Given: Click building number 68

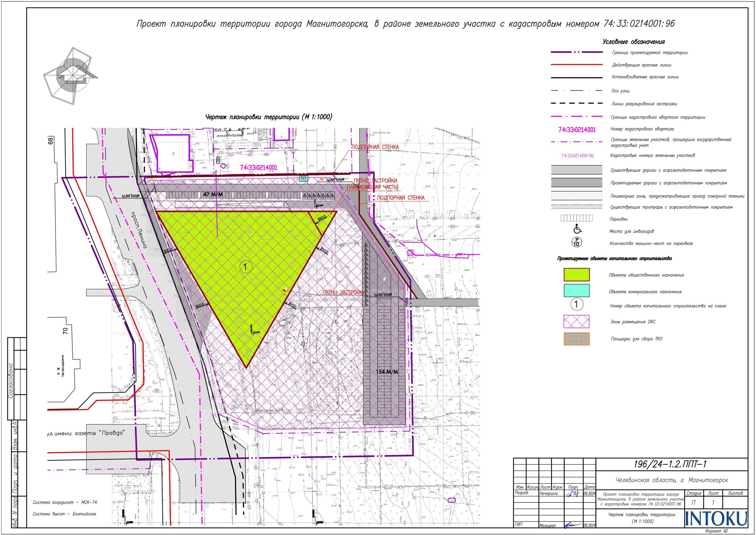Looking at the screenshot, I should pos(50,141).
